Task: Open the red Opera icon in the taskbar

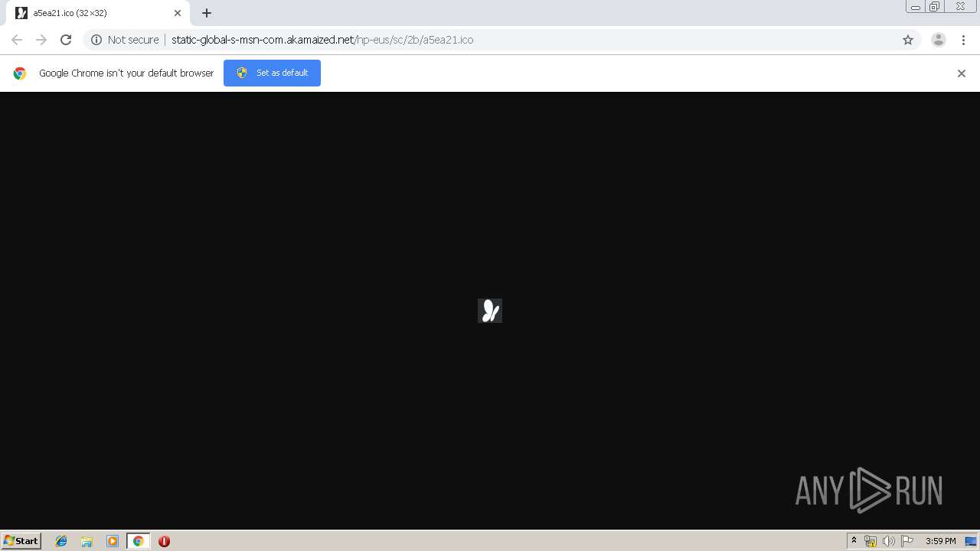Action: coord(164,541)
